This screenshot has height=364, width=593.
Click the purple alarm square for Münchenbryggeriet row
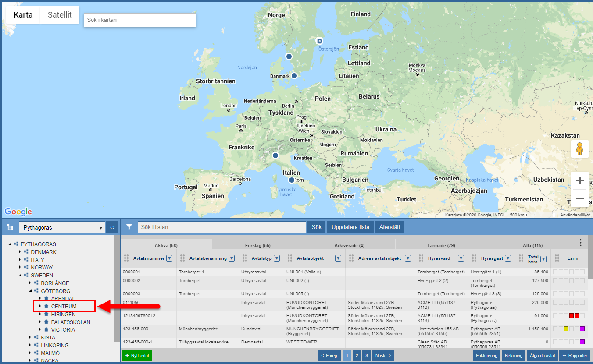tap(582, 329)
